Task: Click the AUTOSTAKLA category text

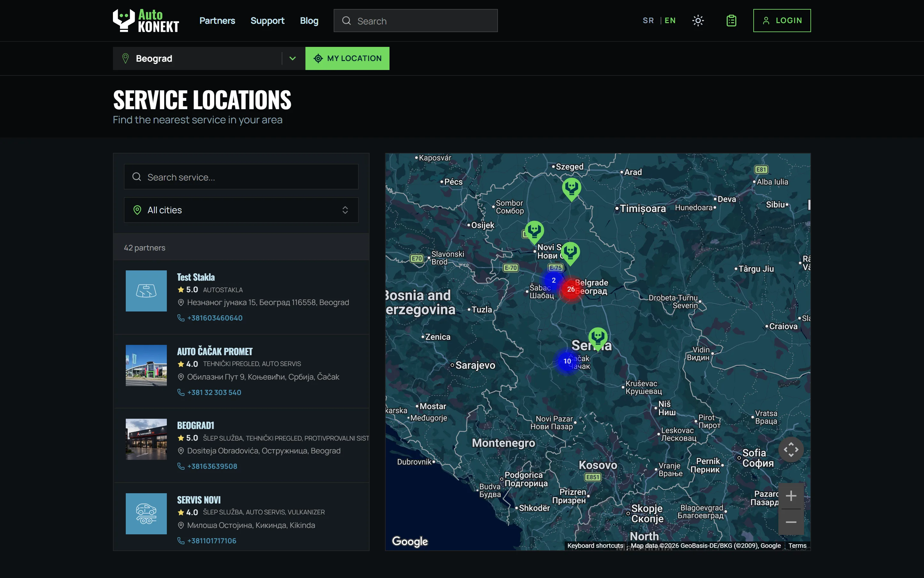Action: (223, 290)
